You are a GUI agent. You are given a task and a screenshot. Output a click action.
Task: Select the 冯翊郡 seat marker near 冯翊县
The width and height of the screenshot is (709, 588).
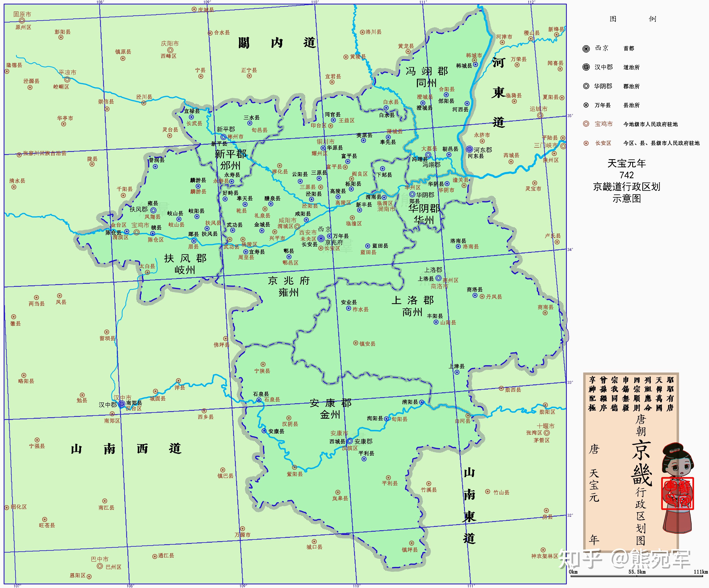(x=428, y=155)
